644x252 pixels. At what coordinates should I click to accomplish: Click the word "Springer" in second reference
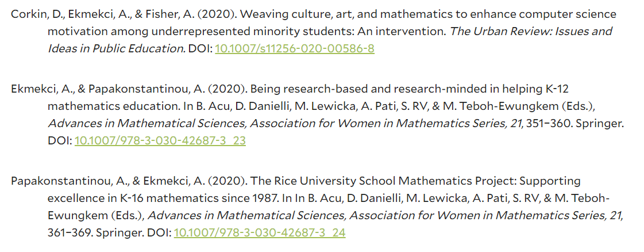click(600, 123)
